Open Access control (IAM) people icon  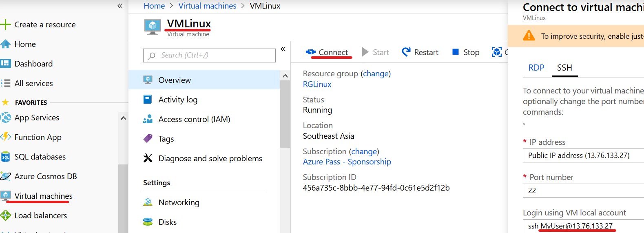coord(148,119)
